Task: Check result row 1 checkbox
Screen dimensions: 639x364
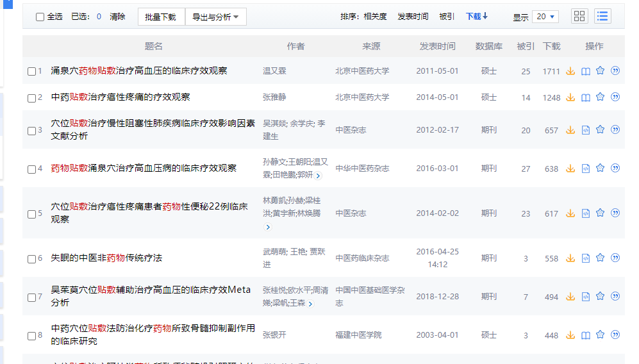Action: tap(31, 71)
